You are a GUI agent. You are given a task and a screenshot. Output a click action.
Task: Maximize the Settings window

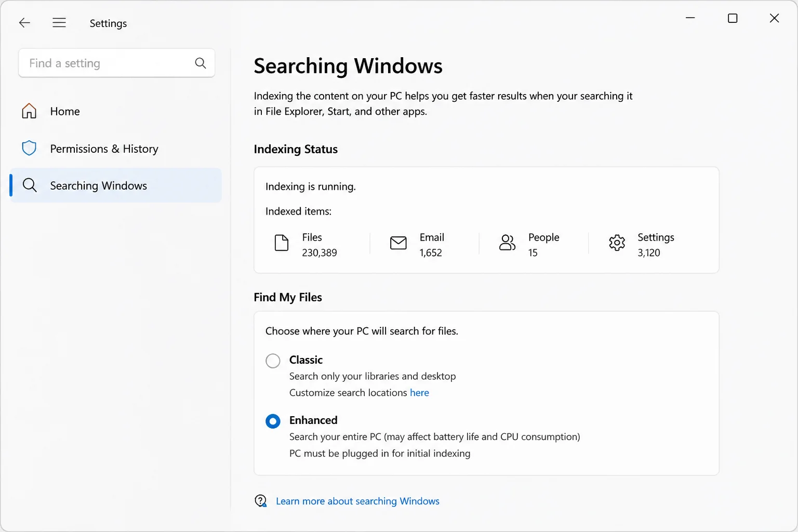coord(733,18)
